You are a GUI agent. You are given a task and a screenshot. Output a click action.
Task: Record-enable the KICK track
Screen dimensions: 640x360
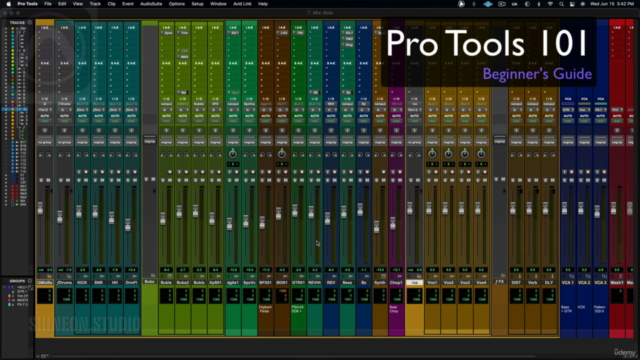pyautogui.click(x=86, y=172)
